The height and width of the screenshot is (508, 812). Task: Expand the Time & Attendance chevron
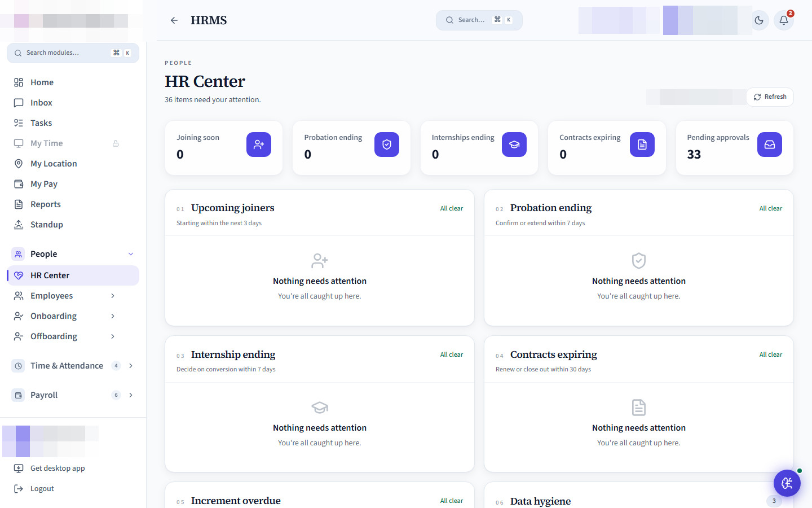pyautogui.click(x=131, y=366)
